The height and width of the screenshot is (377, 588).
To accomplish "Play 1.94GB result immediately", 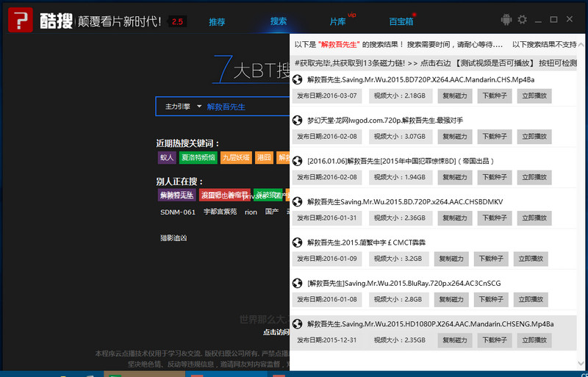I will click(534, 177).
